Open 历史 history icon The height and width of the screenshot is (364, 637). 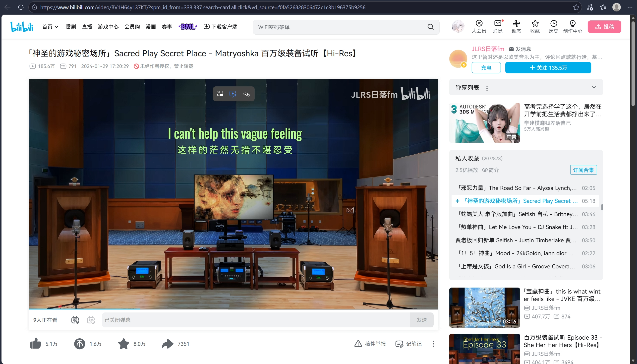click(x=554, y=26)
